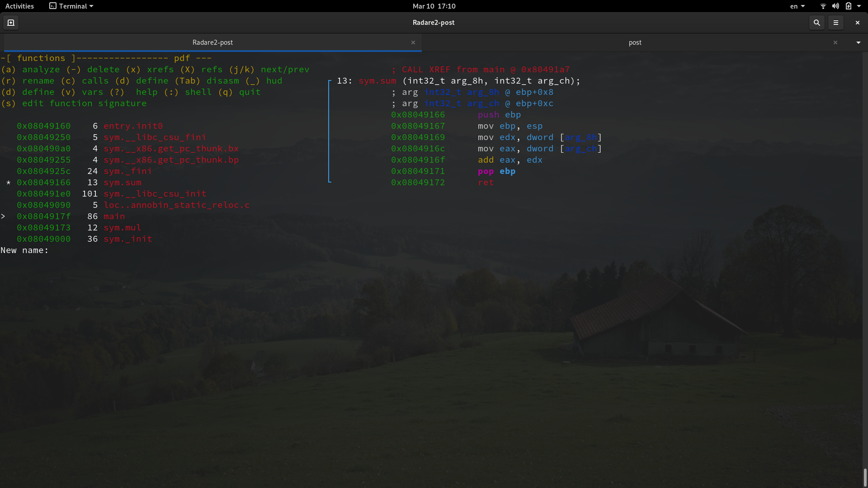Click the Wi-Fi icon in the system tray

tap(823, 6)
